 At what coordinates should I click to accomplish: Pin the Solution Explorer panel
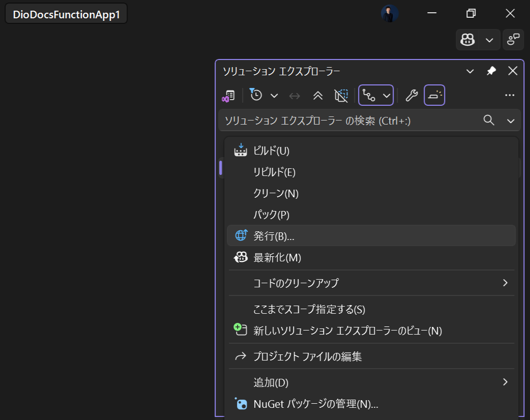(x=491, y=71)
